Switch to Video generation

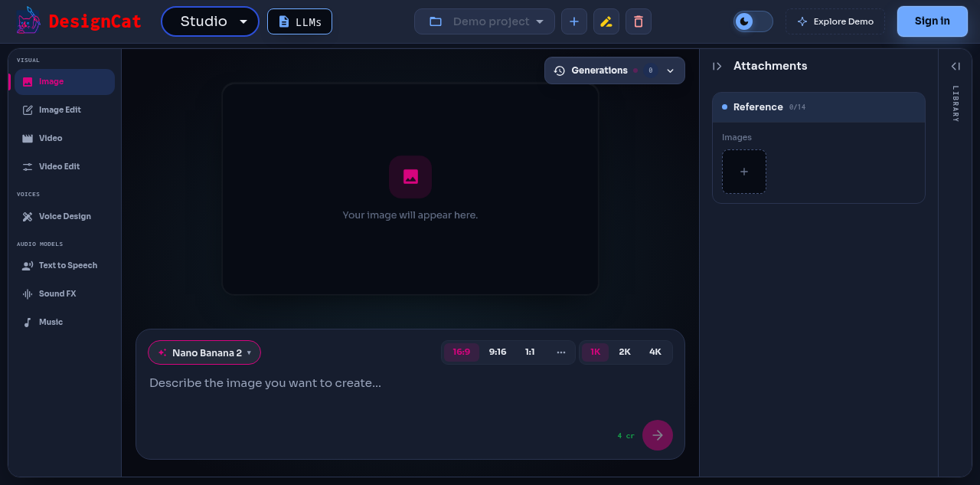pyautogui.click(x=64, y=139)
